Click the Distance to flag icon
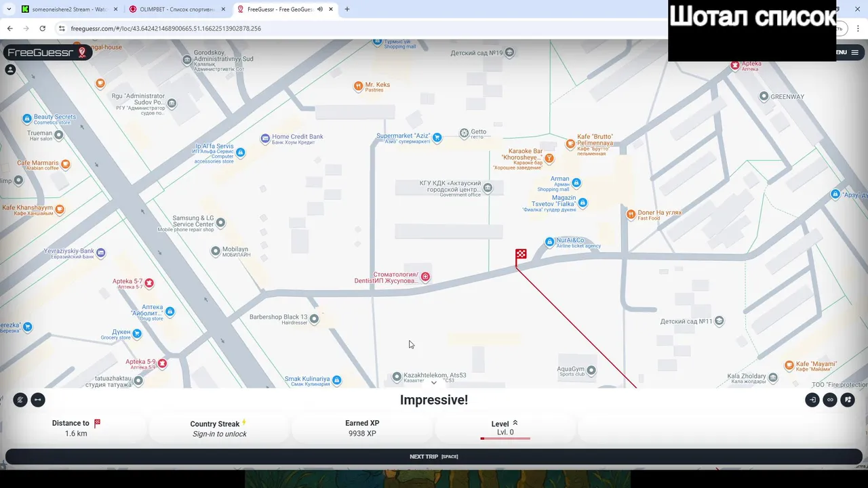Image resolution: width=868 pixels, height=488 pixels. [x=97, y=423]
